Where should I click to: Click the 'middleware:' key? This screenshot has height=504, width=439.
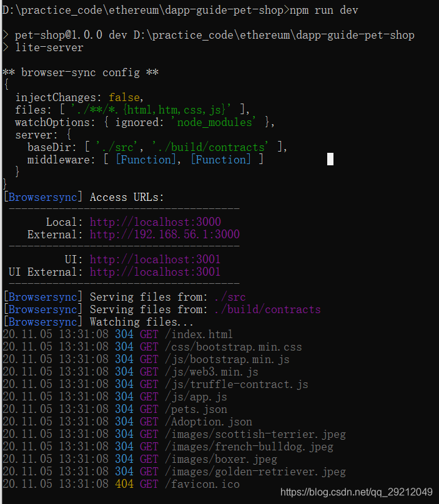pos(61,160)
